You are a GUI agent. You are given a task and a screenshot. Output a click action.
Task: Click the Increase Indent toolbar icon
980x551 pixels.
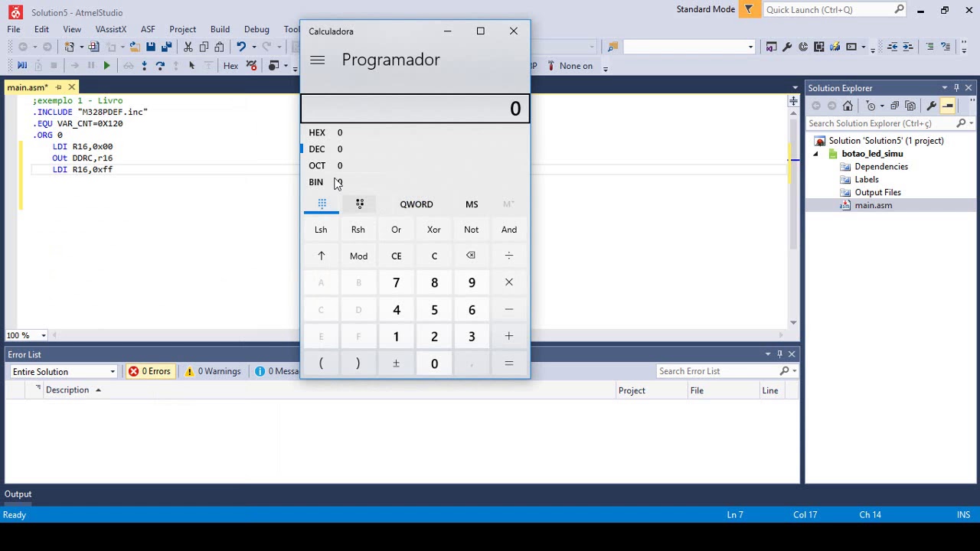(908, 47)
